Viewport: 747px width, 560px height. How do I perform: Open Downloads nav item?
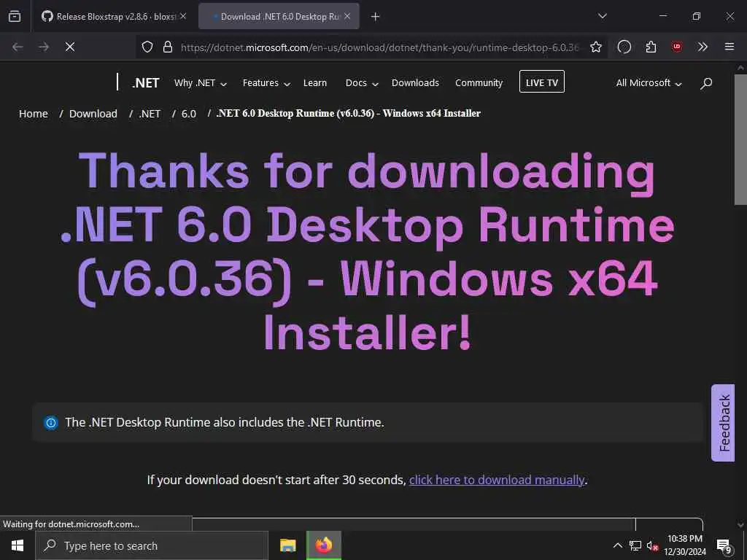pos(415,83)
